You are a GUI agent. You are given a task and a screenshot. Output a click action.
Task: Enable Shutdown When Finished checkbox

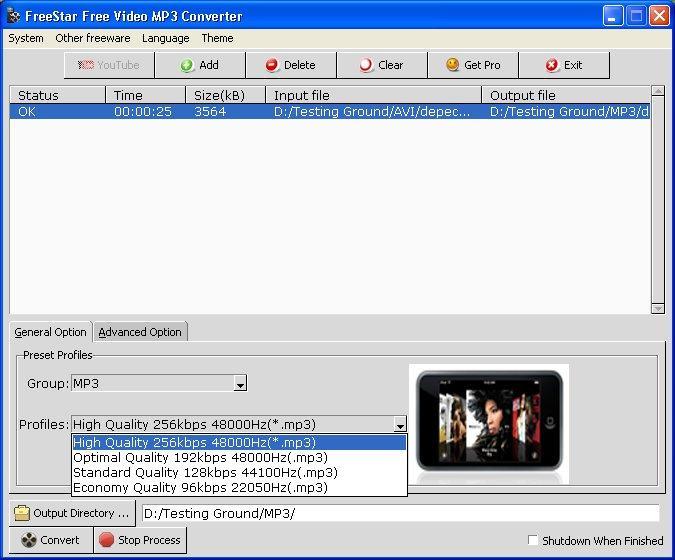533,540
